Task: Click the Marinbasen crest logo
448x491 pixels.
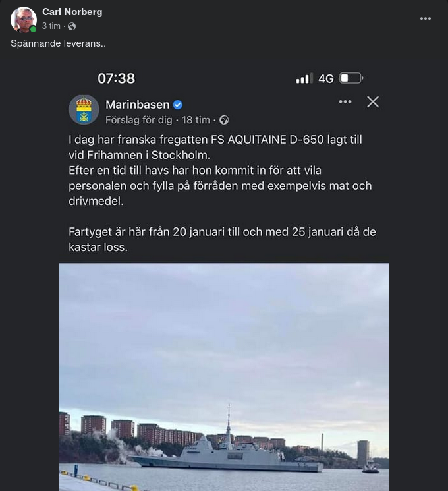Action: 84,109
